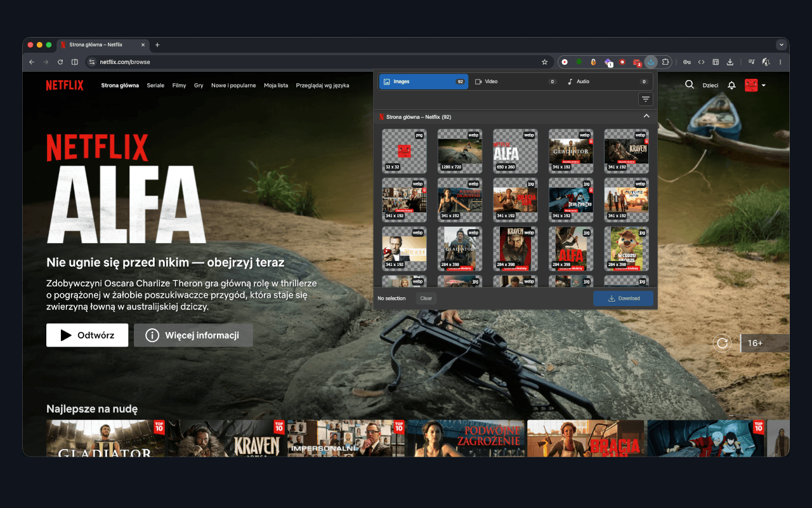Screen dimensions: 812x508
Task: Select the 32 x 32 png thumbnail
Action: point(404,151)
